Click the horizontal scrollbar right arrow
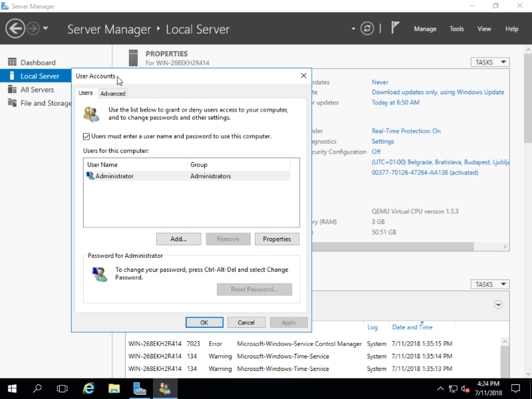The width and height of the screenshot is (532, 399). [505, 247]
